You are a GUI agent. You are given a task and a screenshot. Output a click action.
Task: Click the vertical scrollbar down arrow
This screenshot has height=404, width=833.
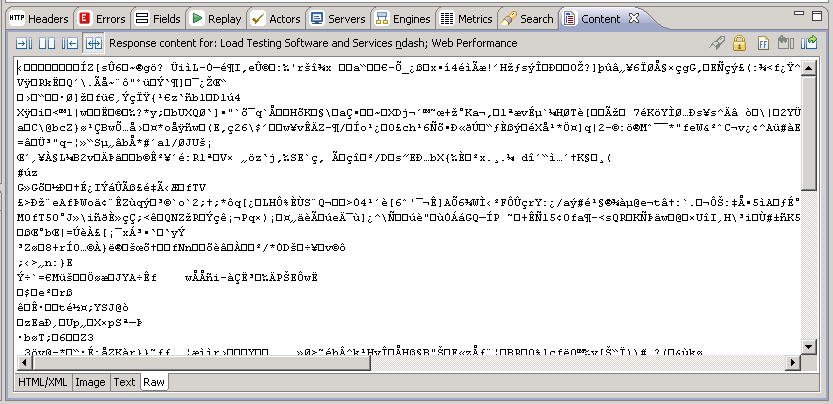(x=808, y=347)
